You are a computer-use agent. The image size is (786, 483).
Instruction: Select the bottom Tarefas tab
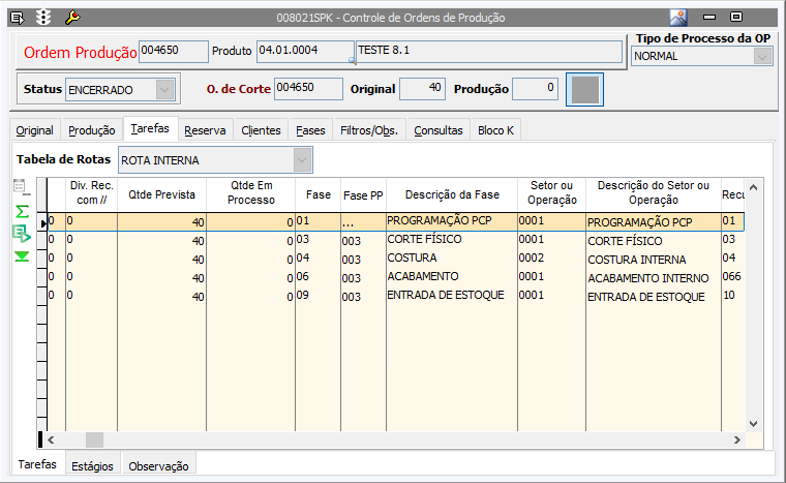[x=38, y=464]
